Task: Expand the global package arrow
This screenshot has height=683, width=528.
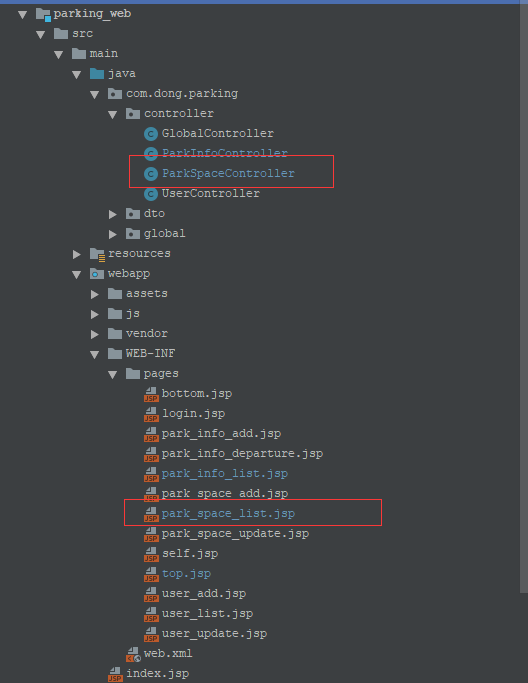Action: pos(113,234)
